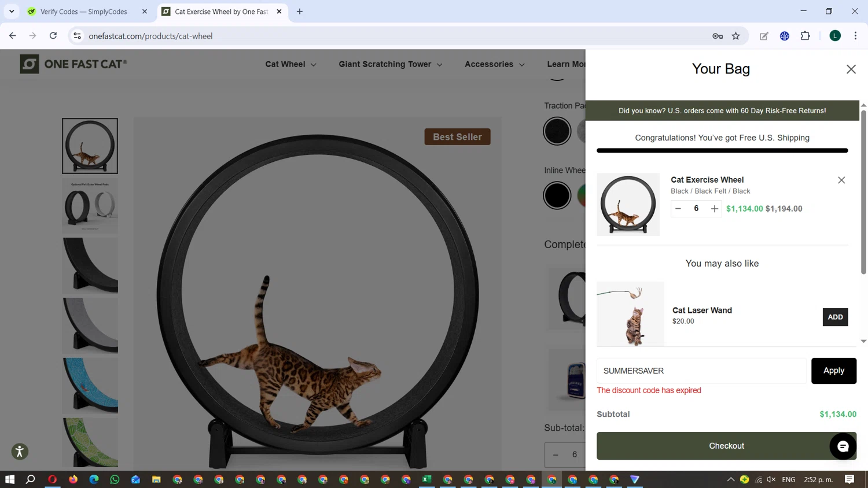The width and height of the screenshot is (868, 488).
Task: Bookmark this page with star
Action: tap(736, 36)
